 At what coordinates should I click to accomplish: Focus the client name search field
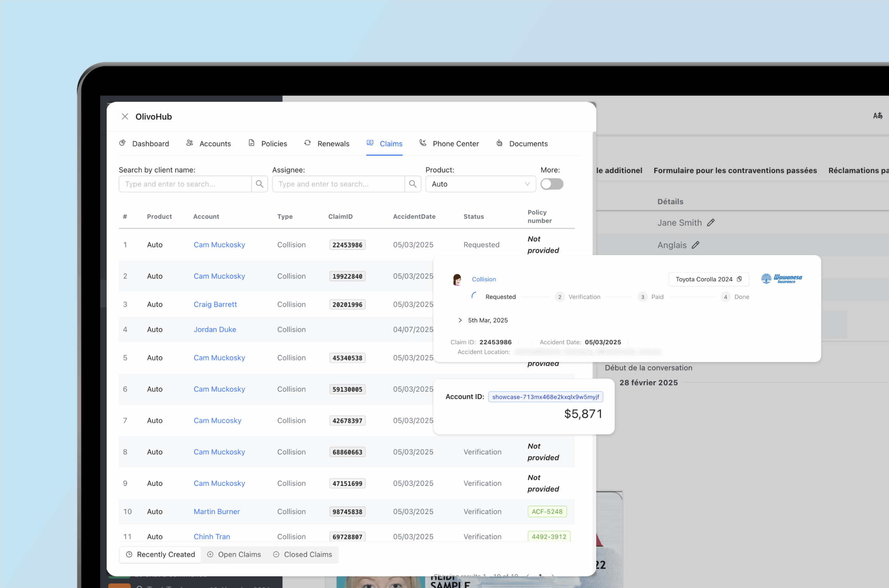pyautogui.click(x=185, y=184)
